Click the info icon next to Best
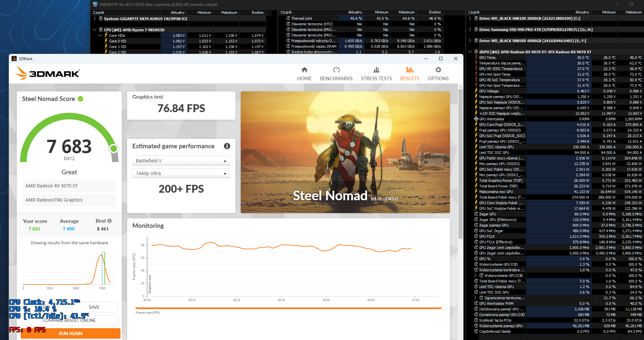 click(110, 221)
